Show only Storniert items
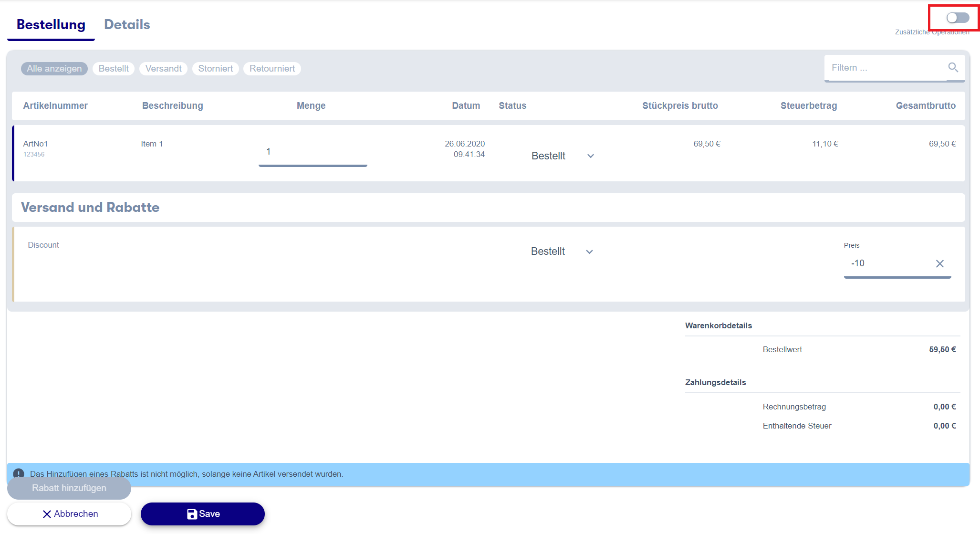Image resolution: width=980 pixels, height=534 pixels. 215,69
